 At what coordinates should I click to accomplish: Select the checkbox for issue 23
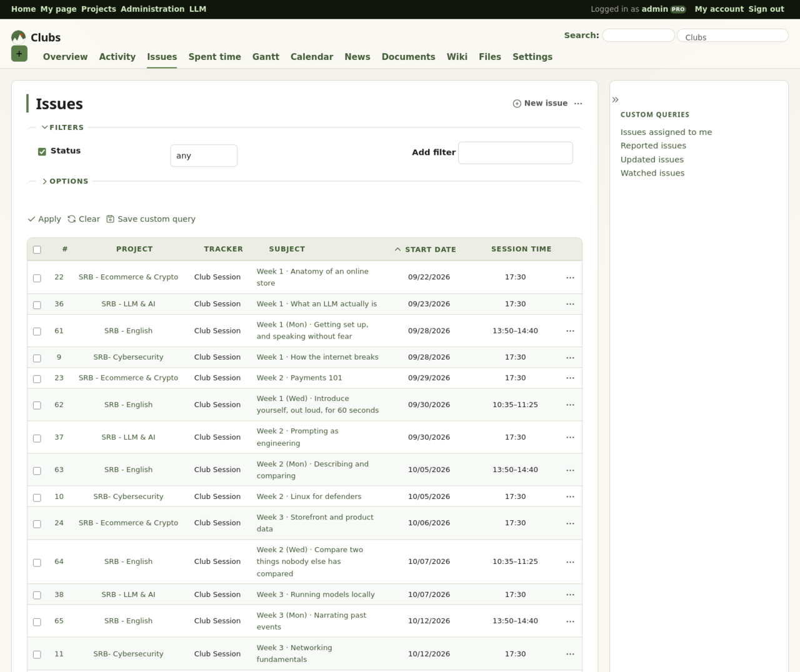(37, 379)
